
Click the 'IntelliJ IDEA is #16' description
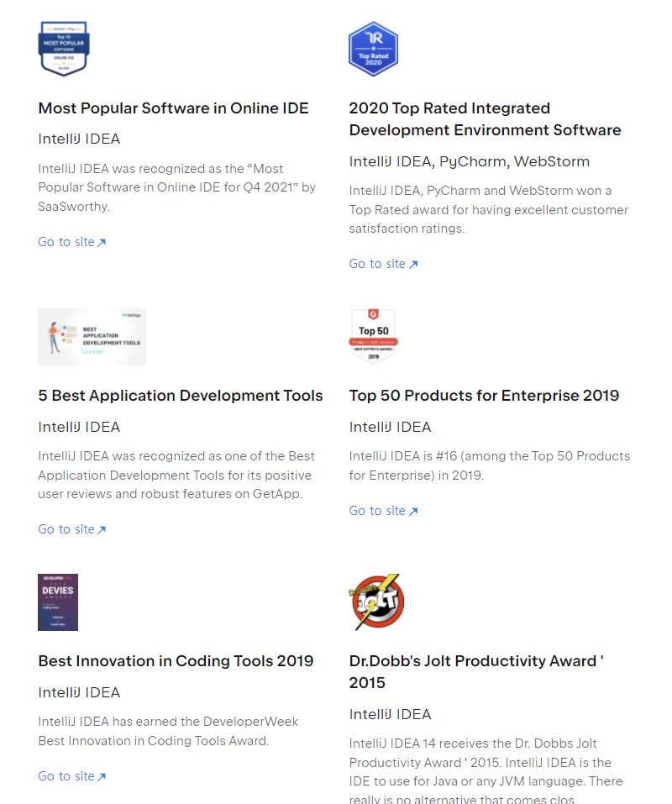[490, 465]
